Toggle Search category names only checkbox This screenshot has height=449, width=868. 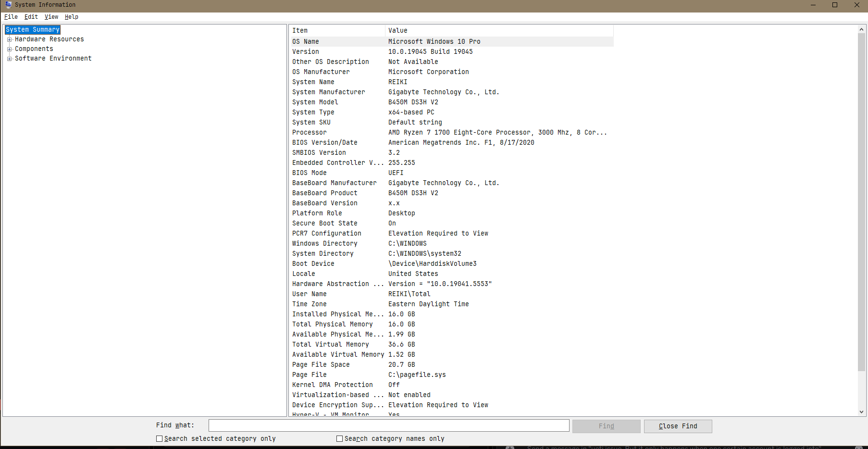[339, 439]
